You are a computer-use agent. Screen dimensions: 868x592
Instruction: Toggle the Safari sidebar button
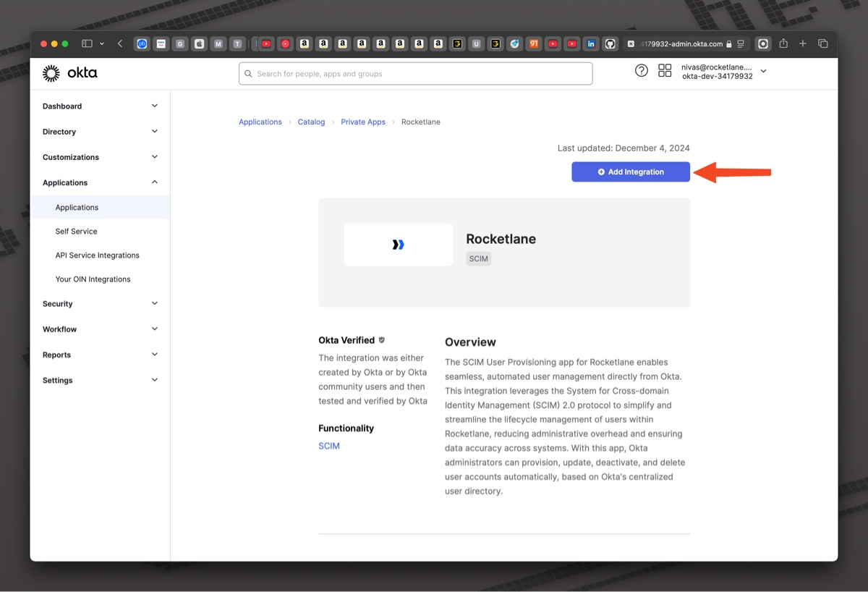tap(87, 43)
